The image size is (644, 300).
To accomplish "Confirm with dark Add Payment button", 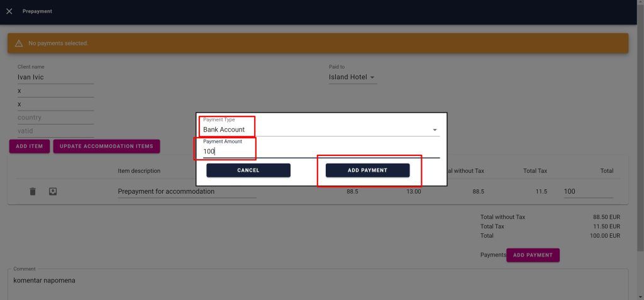I will click(367, 170).
